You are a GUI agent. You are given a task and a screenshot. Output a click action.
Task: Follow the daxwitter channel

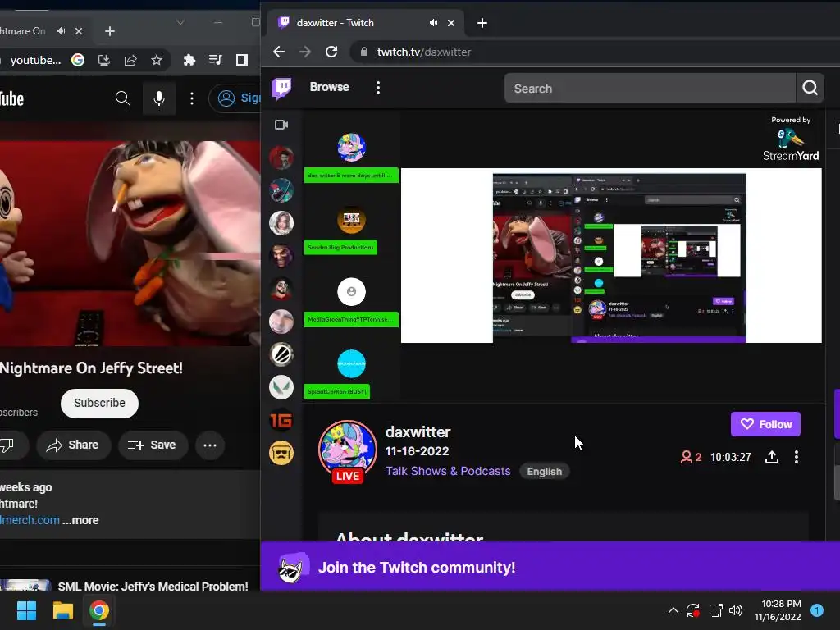click(x=765, y=424)
